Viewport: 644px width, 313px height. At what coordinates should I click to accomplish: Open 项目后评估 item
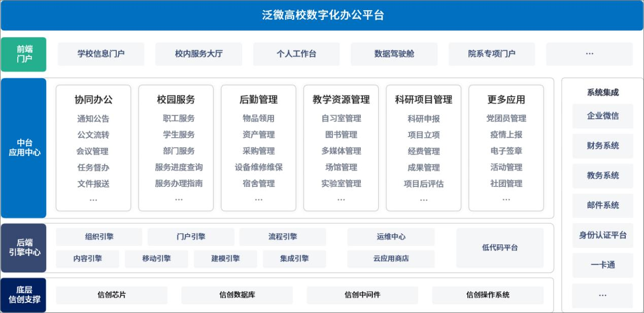click(x=424, y=184)
